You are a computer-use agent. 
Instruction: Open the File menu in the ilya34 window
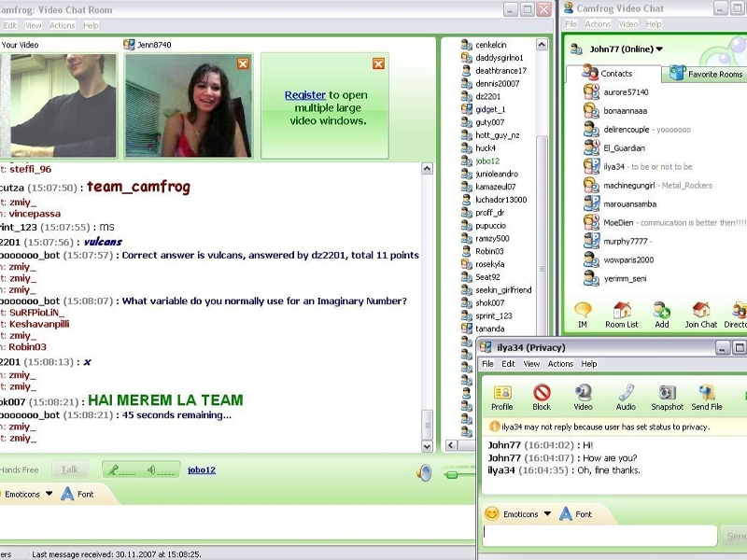[487, 364]
